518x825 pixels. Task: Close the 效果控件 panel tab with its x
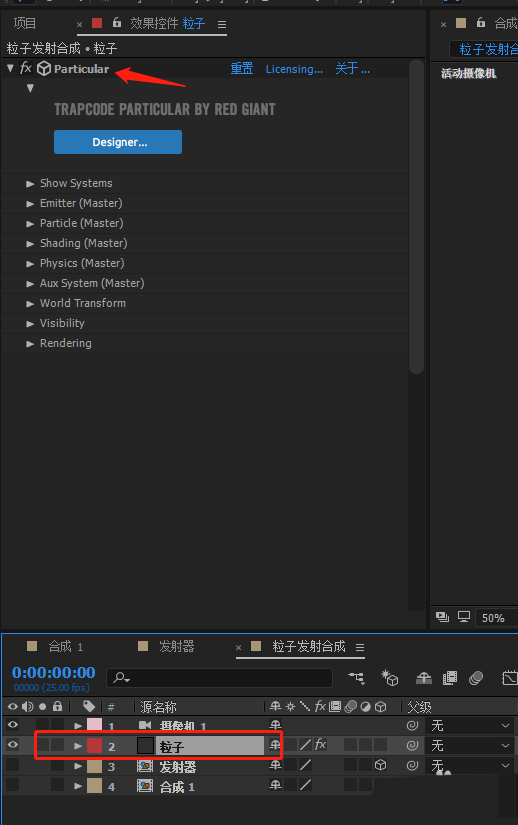pos(79,24)
